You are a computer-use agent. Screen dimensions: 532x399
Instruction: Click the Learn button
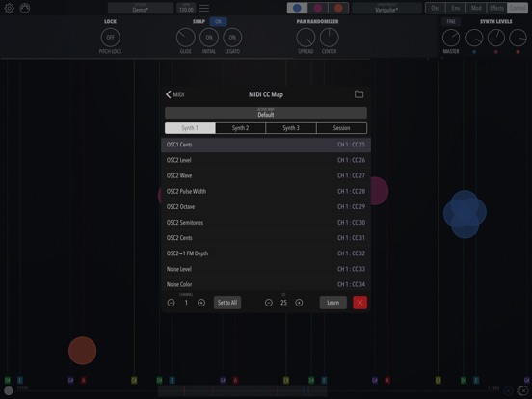333,303
